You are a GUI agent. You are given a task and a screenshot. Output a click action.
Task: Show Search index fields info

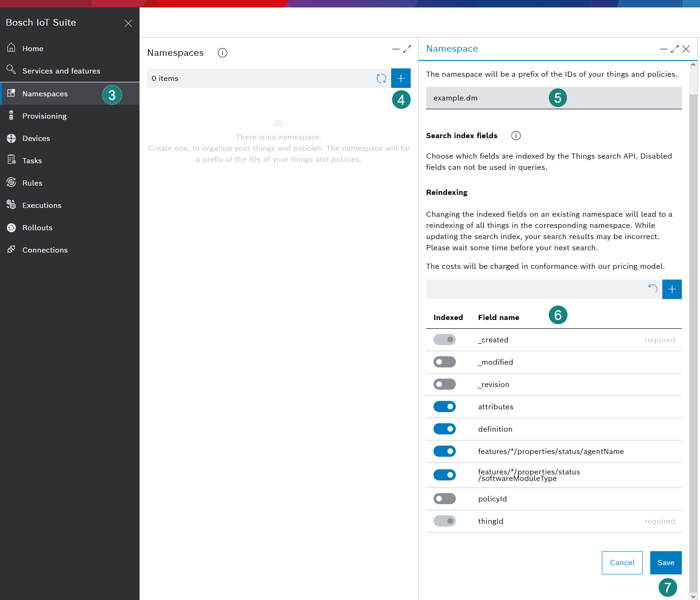[x=516, y=135]
